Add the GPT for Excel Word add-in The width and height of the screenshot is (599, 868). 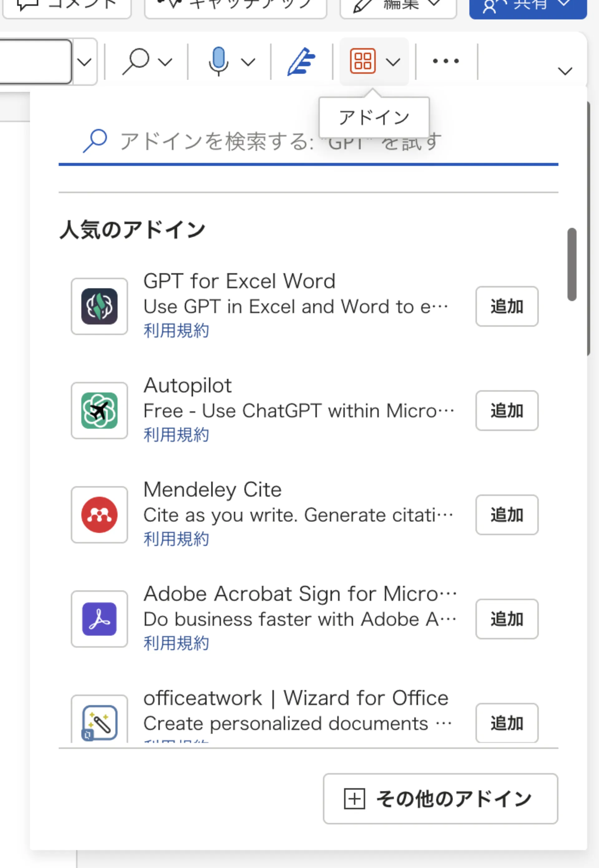coord(507,306)
